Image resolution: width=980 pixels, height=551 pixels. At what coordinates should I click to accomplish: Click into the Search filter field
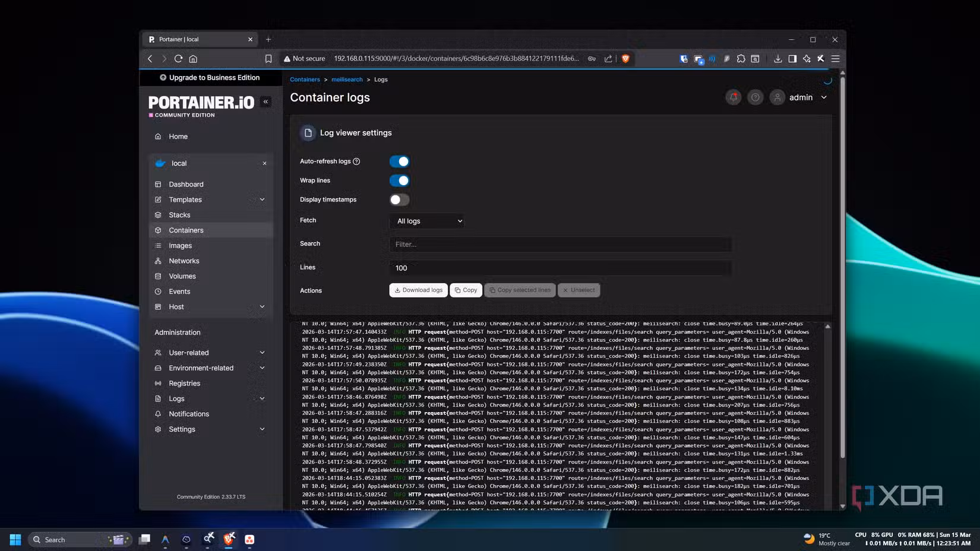click(560, 244)
